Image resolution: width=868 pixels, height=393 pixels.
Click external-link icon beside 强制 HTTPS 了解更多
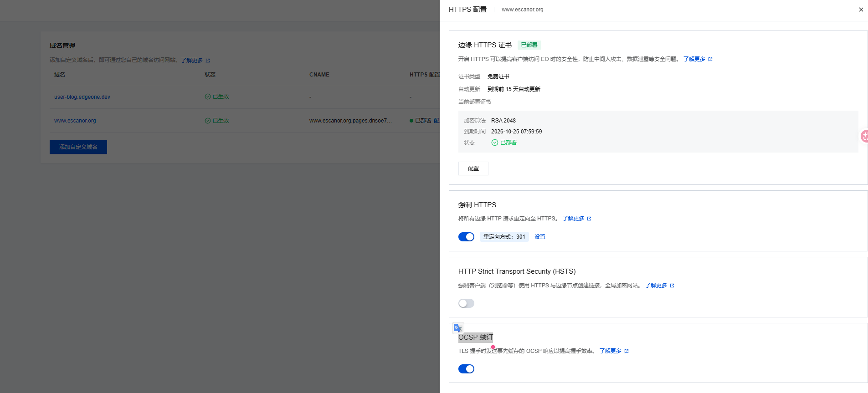[x=589, y=219]
